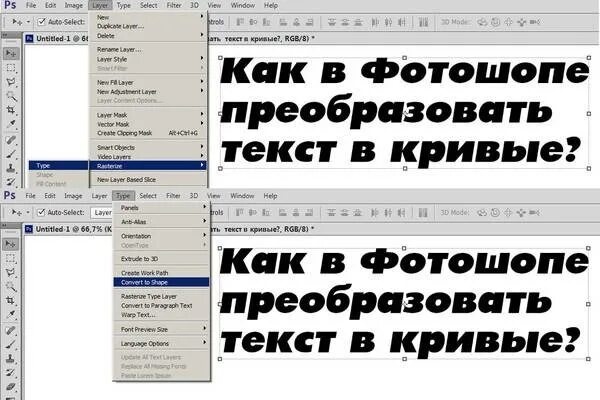Expand the Smart Objects submenu

pos(149,148)
